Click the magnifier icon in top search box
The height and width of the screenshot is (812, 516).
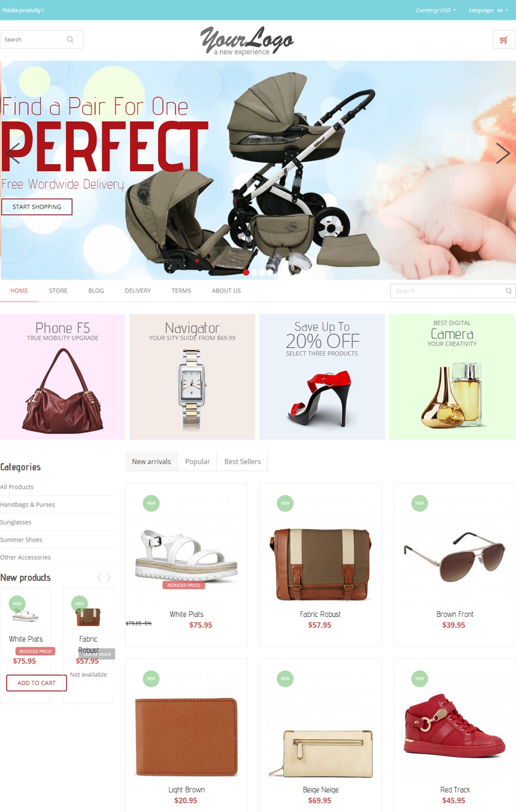(70, 39)
